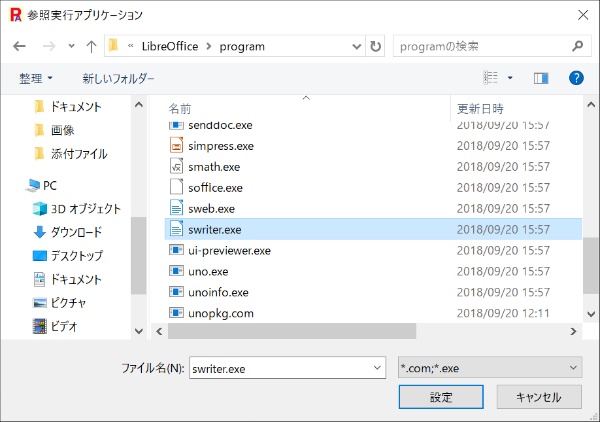Click the smath.exe file icon

(x=176, y=166)
